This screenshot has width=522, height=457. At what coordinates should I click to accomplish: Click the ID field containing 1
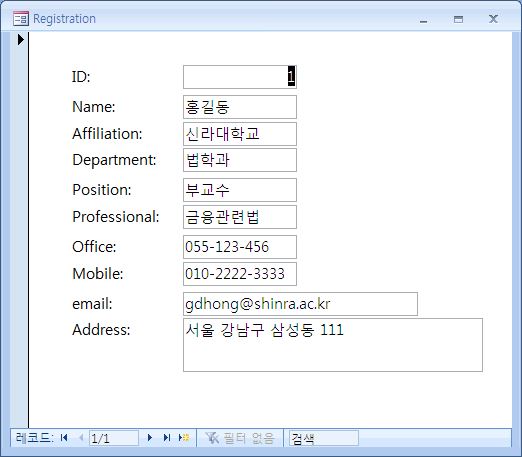[x=240, y=77]
